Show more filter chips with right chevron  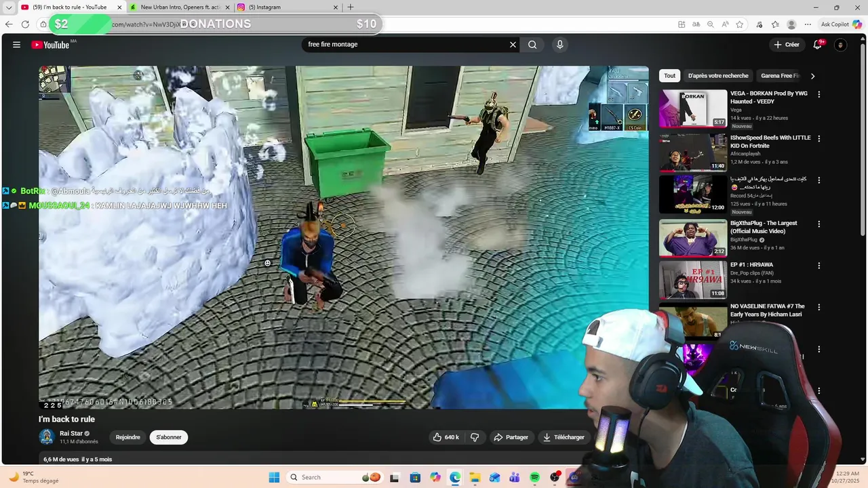(812, 76)
